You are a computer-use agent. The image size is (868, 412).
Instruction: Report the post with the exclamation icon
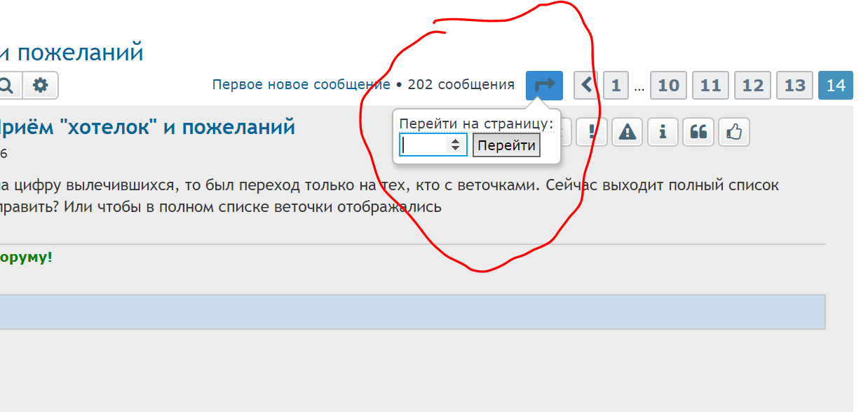pyautogui.click(x=592, y=132)
